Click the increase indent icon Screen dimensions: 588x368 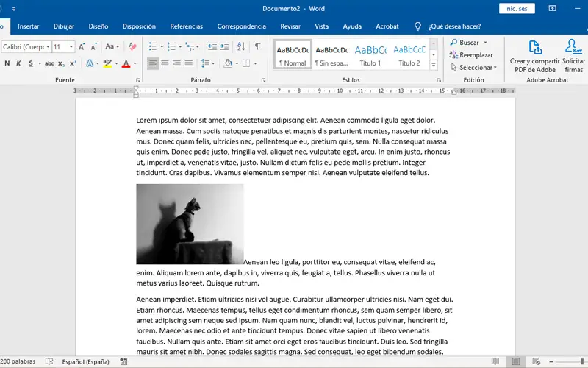225,46
